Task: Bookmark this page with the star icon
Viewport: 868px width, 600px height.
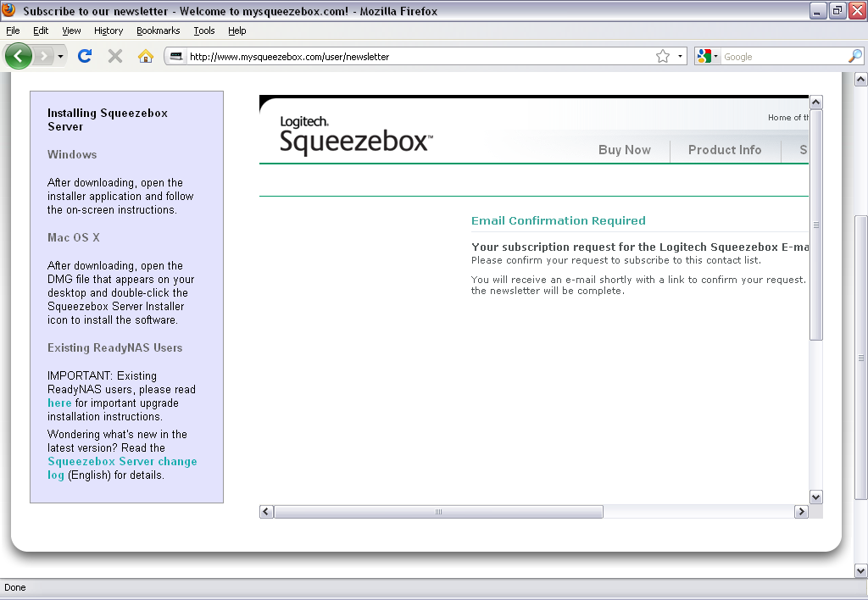Action: [662, 57]
